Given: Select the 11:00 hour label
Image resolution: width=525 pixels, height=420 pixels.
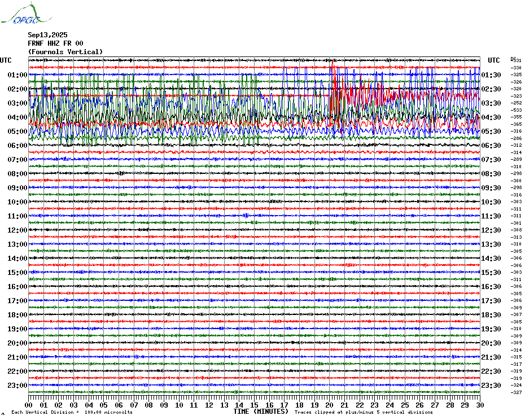Looking at the screenshot, I should tap(17, 216).
